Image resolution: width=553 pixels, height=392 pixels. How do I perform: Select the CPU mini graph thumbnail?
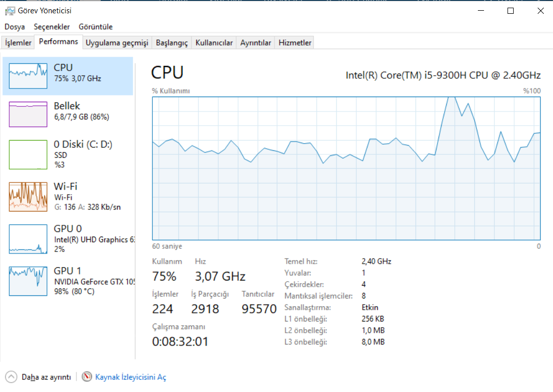pyautogui.click(x=28, y=76)
